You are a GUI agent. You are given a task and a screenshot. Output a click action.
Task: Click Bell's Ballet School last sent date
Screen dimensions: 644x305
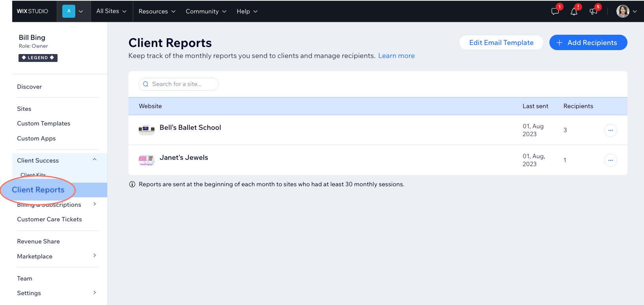tap(533, 130)
